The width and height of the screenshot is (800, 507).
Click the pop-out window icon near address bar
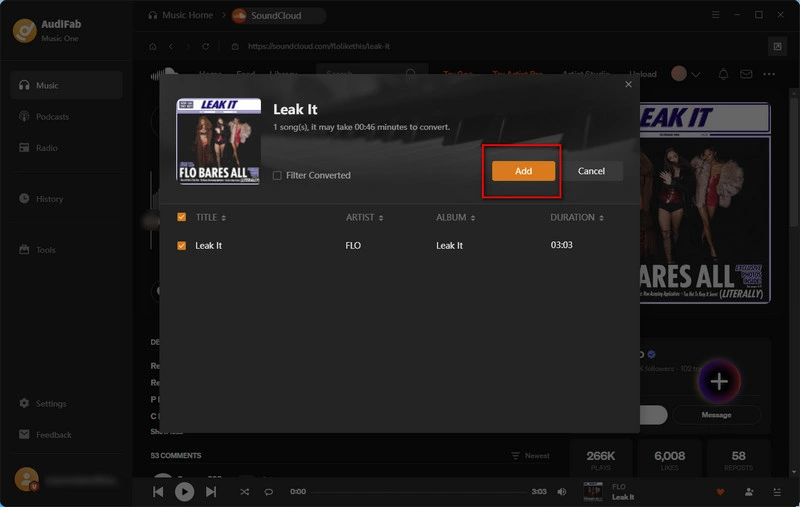[x=777, y=46]
